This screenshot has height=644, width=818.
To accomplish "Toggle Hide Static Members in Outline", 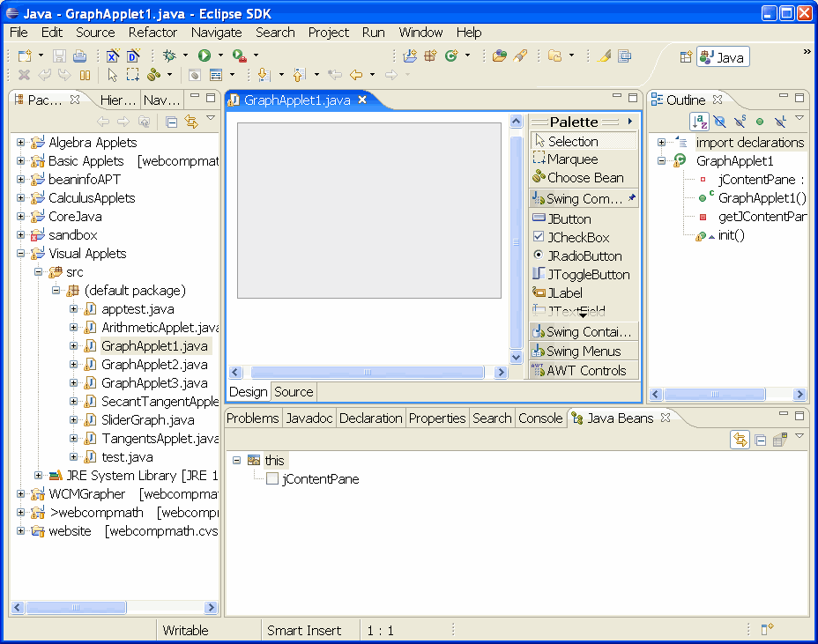I will 740,122.
